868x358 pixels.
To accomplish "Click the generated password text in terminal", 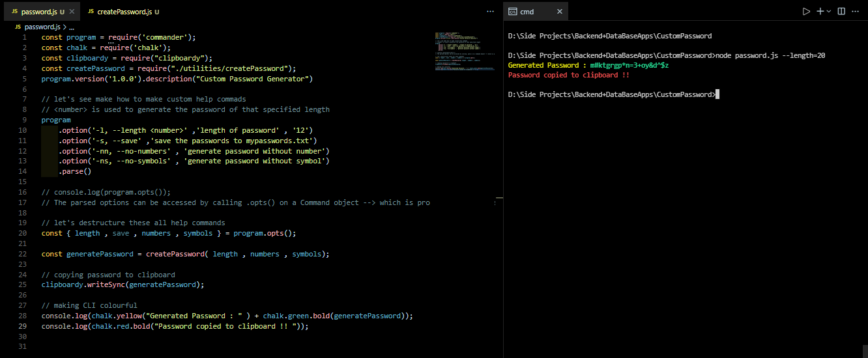I will point(629,65).
